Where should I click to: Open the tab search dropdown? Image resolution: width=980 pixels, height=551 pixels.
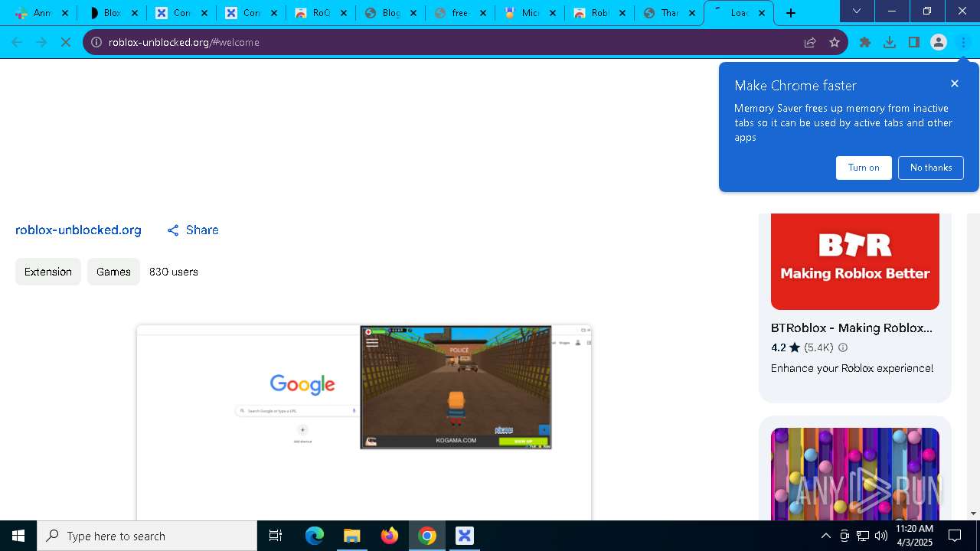point(857,11)
